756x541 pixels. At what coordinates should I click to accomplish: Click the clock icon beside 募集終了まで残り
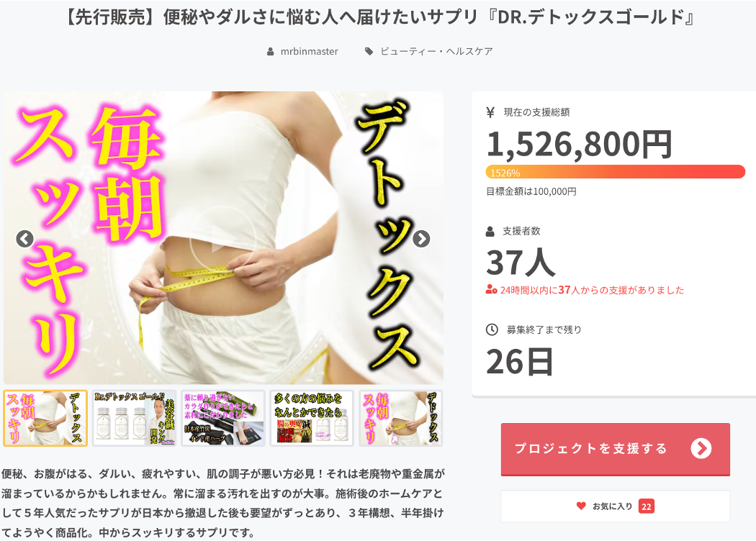click(491, 329)
